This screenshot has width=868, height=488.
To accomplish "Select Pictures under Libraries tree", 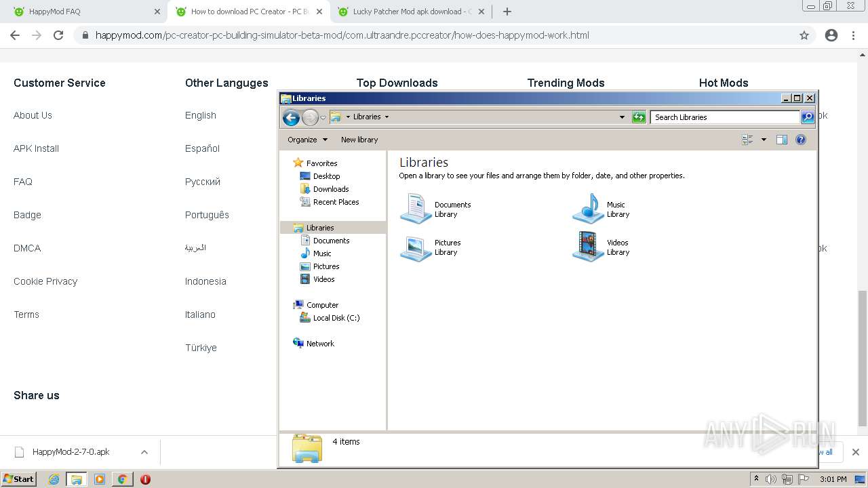I will pos(319,266).
